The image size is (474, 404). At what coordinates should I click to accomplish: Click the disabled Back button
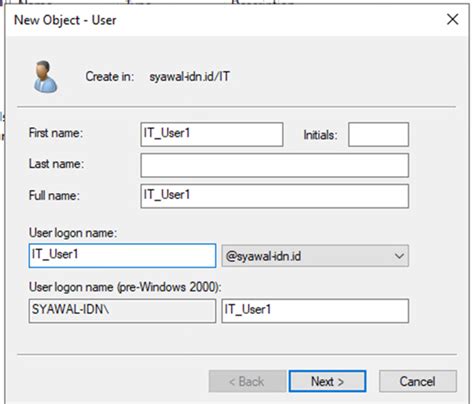pos(247,381)
